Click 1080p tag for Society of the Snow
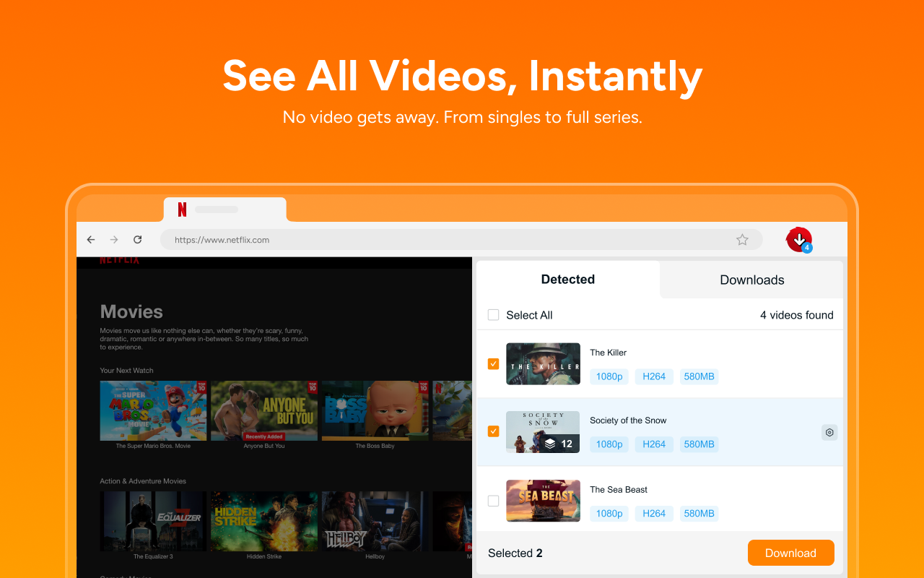The image size is (924, 578). (x=609, y=444)
